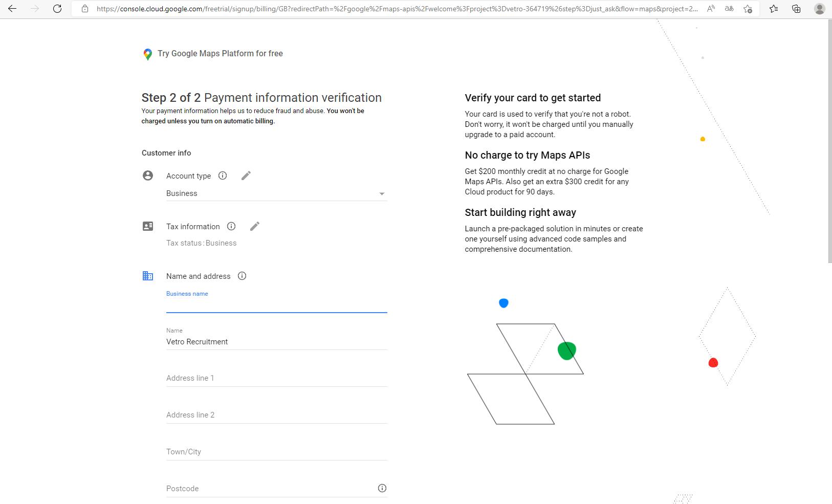The height and width of the screenshot is (504, 832).
Task: Click the Tax information card icon
Action: 148,226
